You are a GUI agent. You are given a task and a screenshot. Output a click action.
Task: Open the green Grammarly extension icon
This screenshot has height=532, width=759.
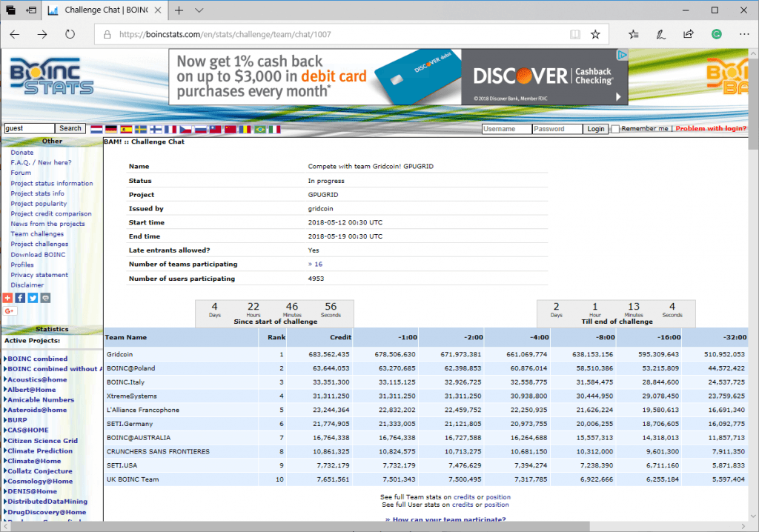click(717, 34)
